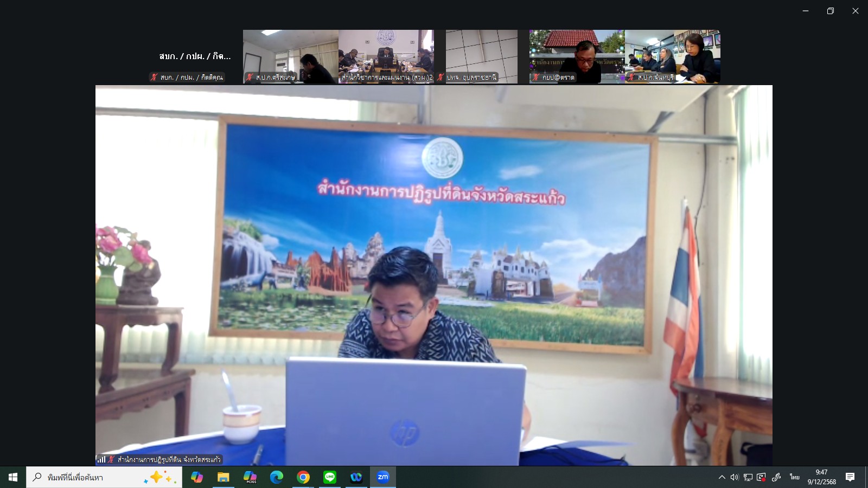Select the กปป@ตราด participant video tile

click(x=577, y=56)
